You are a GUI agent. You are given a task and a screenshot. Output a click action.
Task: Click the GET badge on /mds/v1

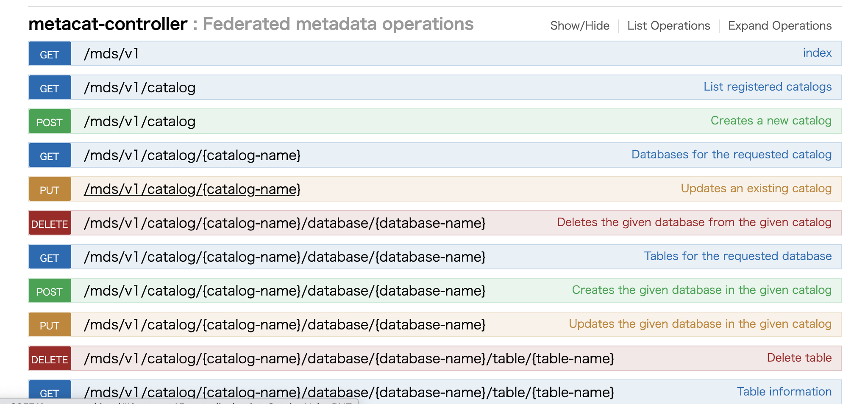coord(49,54)
